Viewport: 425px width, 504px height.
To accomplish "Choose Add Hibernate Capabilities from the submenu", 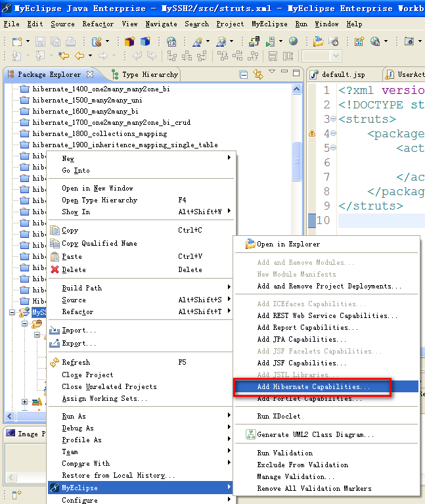I will [326, 386].
